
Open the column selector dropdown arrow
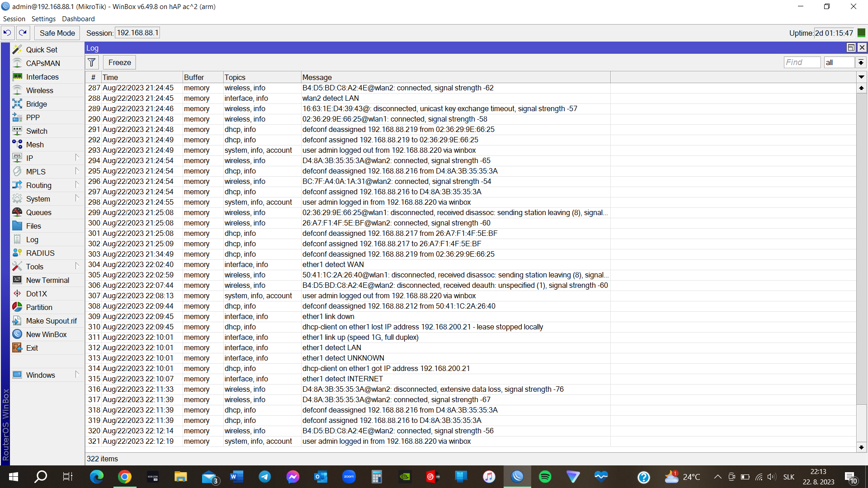[861, 77]
